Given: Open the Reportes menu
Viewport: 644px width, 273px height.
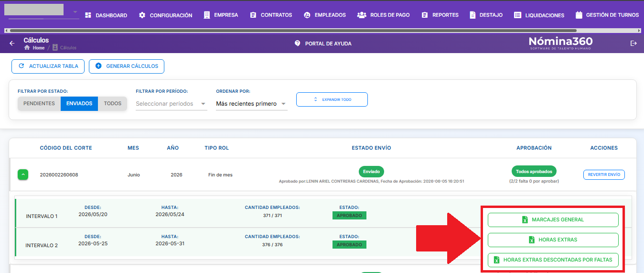Looking at the screenshot, I should [x=440, y=15].
